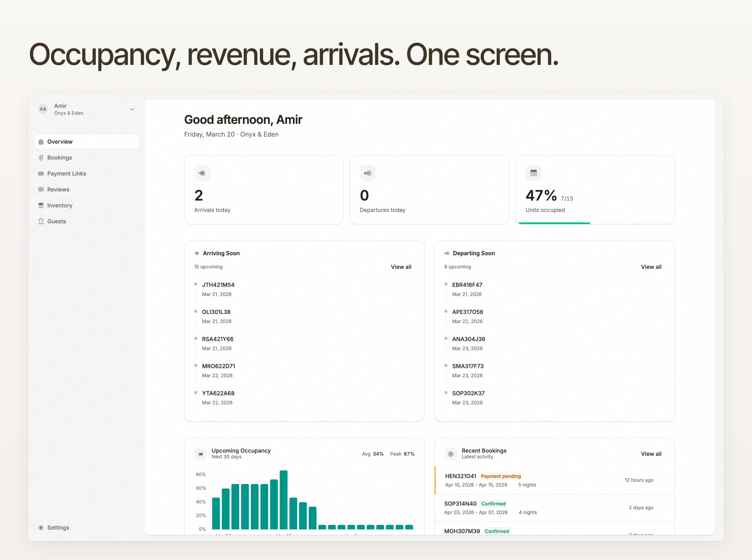Click the Payment Links card icon

(41, 174)
